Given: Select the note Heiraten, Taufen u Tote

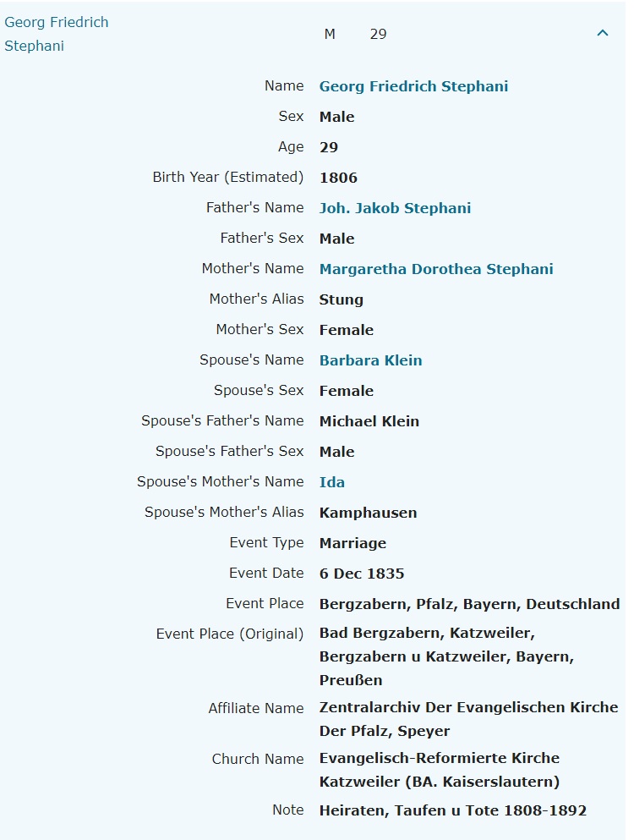Looking at the screenshot, I should pos(452,810).
